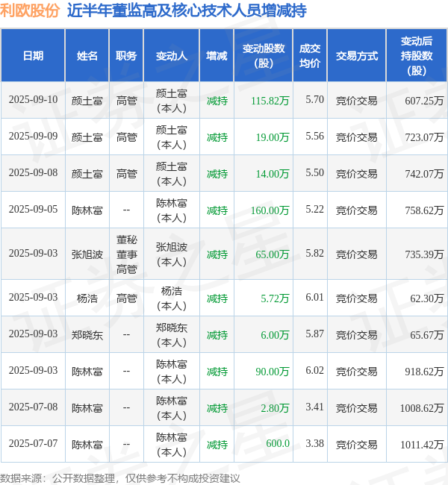Click the 2025-09-03 date in the 杨浩 row
This screenshot has height=485, width=448.
pyautogui.click(x=33, y=297)
